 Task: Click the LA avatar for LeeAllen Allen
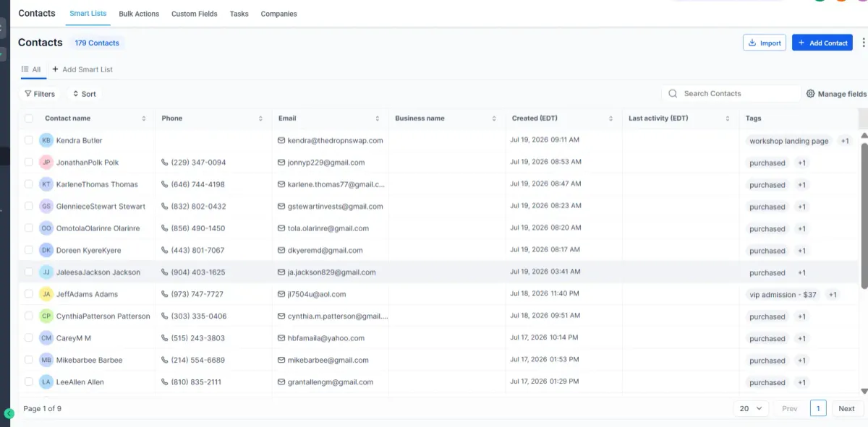pyautogui.click(x=46, y=381)
